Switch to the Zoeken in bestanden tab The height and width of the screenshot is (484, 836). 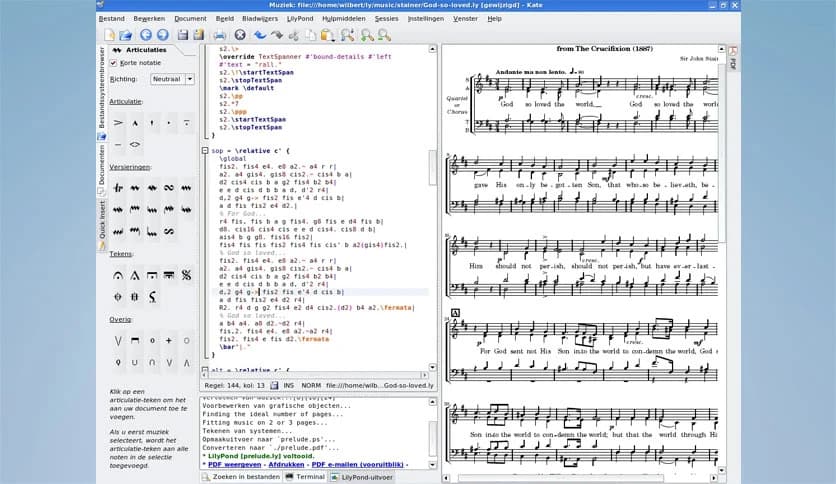(241, 477)
